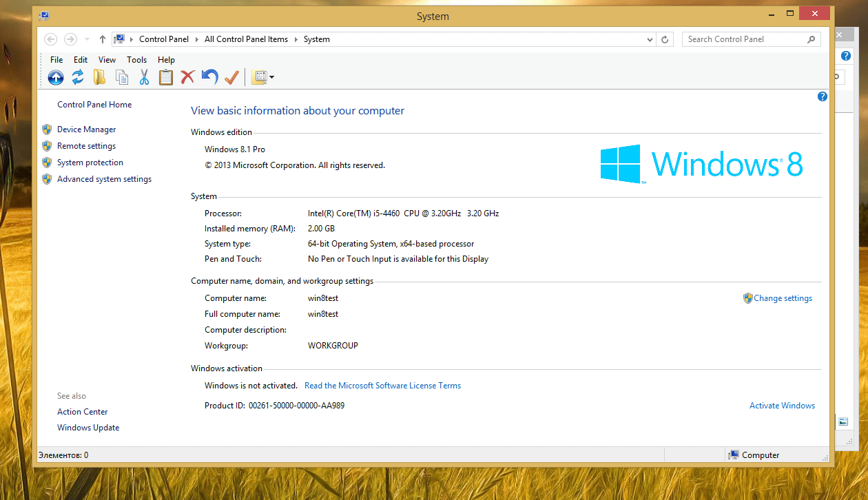
Task: Open the address bar history dropdown
Action: pyautogui.click(x=650, y=40)
